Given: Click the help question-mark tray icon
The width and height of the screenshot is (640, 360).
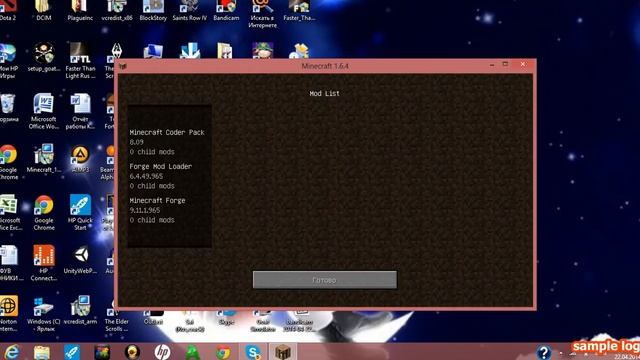Looking at the screenshot, I should coord(544,352).
